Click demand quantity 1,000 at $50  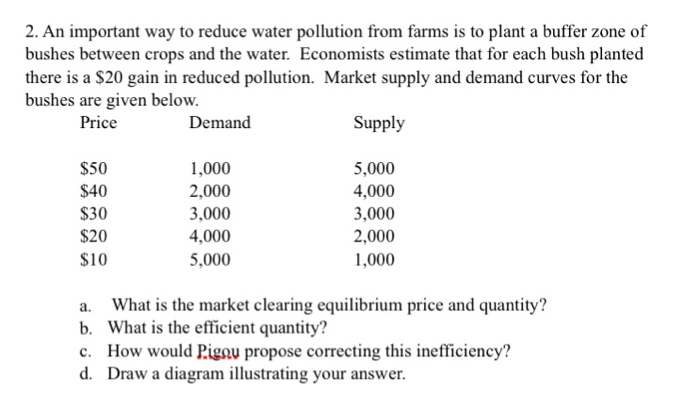tap(210, 169)
